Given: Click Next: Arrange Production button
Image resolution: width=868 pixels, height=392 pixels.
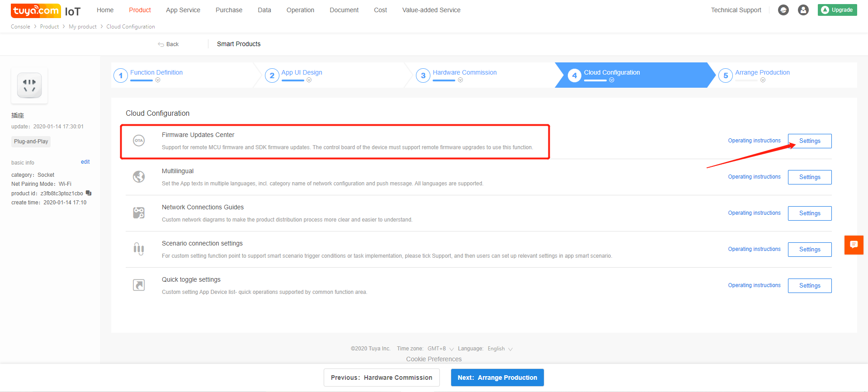Looking at the screenshot, I should coord(497,378).
